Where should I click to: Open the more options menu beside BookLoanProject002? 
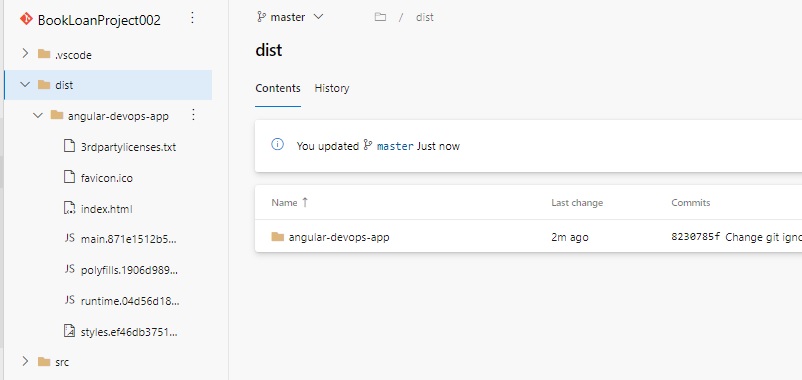pyautogui.click(x=192, y=18)
